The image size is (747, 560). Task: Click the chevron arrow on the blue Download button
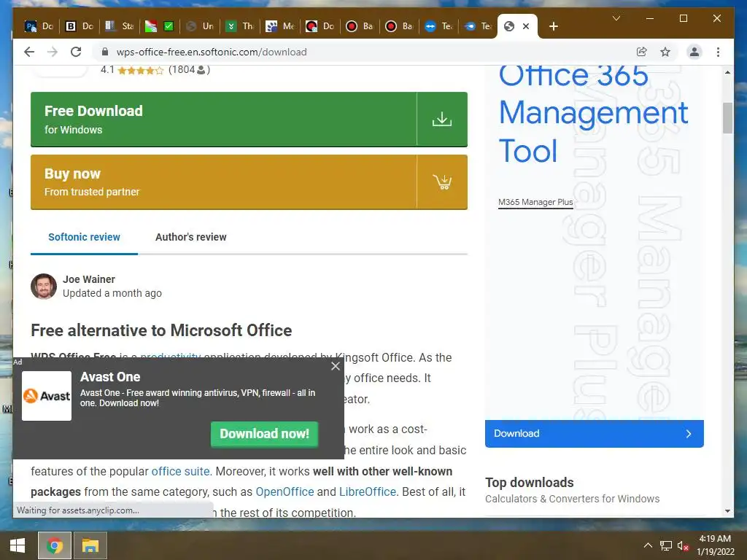pos(689,434)
